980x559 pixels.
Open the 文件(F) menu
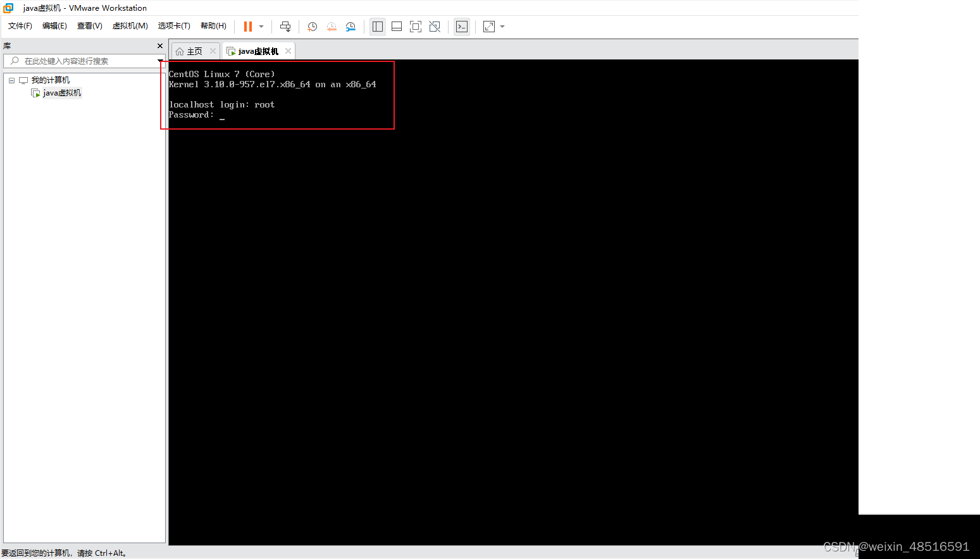20,26
